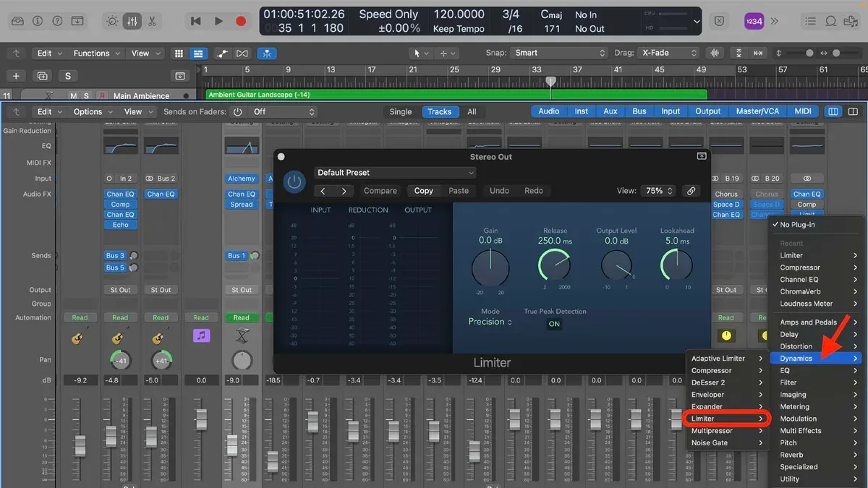The width and height of the screenshot is (868, 488).
Task: Click the Lookahead knob
Action: click(678, 265)
